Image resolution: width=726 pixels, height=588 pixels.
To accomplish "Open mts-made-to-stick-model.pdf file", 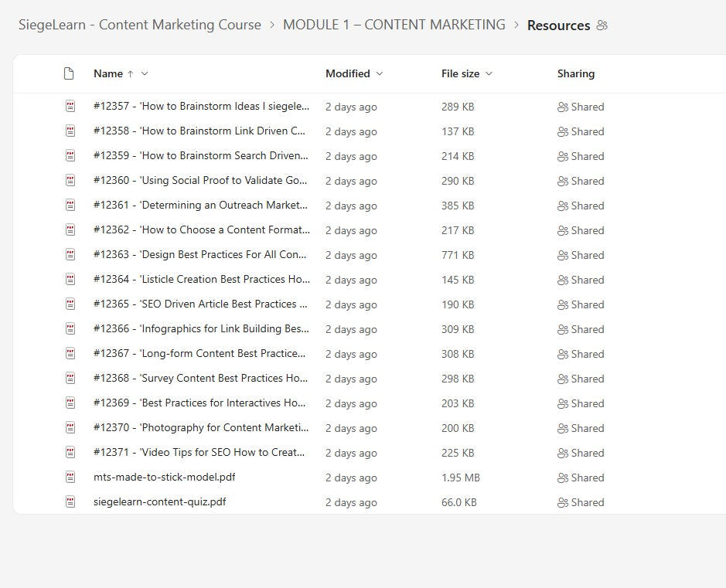I will 165,478.
